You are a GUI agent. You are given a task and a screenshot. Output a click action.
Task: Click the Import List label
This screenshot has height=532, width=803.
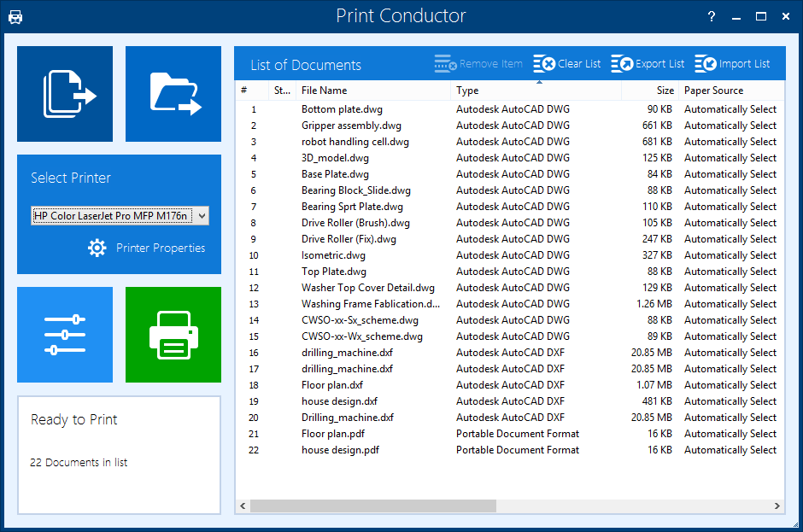click(744, 64)
